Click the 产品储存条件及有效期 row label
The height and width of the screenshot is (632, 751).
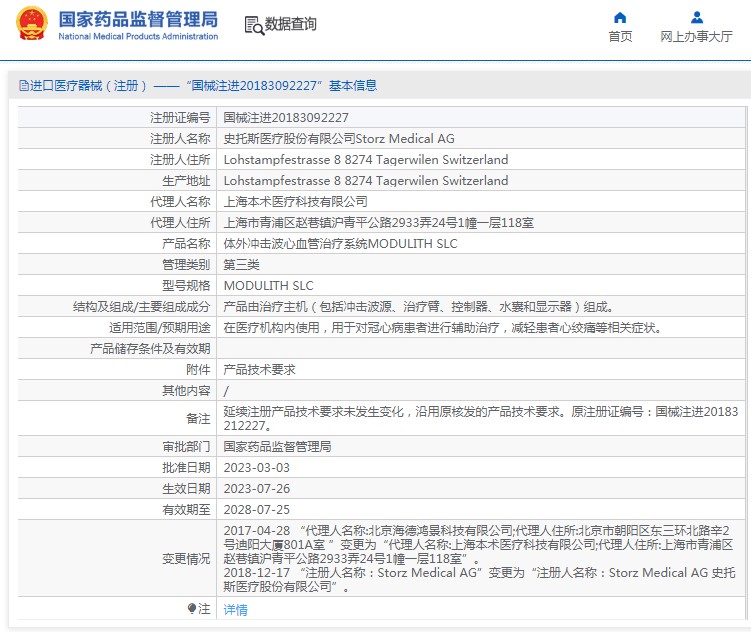pos(150,349)
